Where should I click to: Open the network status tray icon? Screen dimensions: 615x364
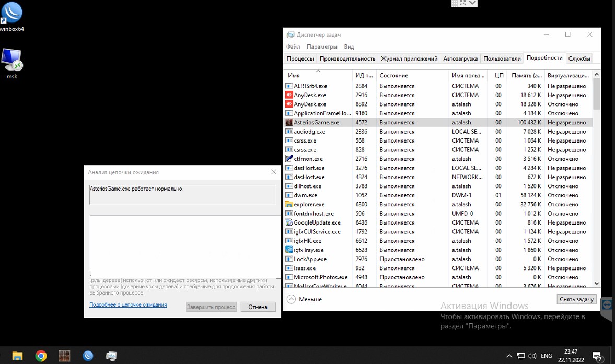520,356
